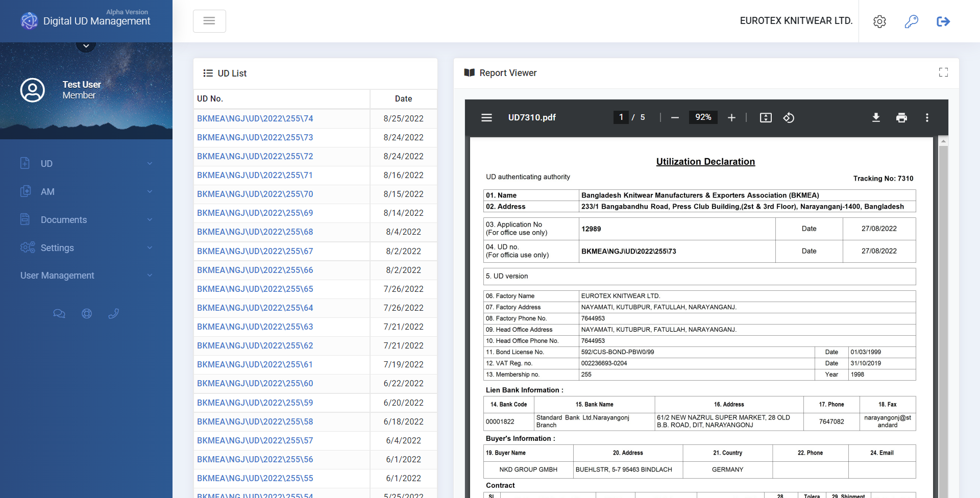Image resolution: width=980 pixels, height=498 pixels.
Task: Expand the Settings sidebar menu
Action: 86,248
